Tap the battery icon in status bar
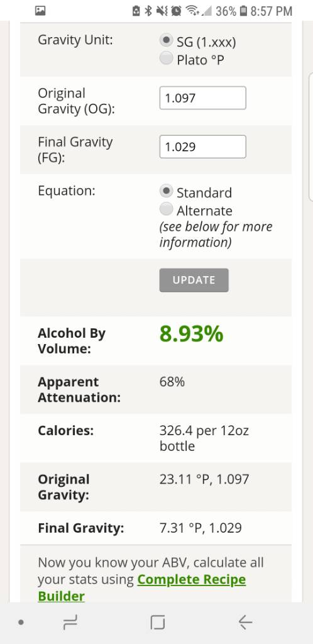This screenshot has height=644, width=313. click(244, 11)
